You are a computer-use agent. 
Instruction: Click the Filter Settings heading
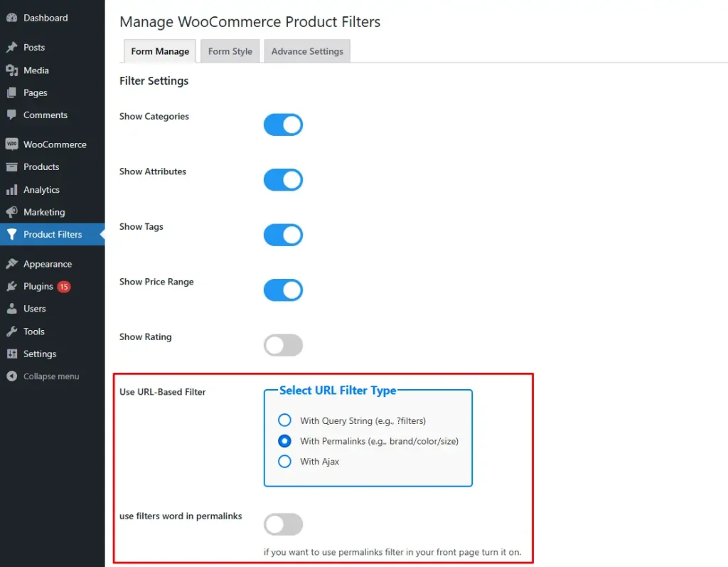[154, 81]
